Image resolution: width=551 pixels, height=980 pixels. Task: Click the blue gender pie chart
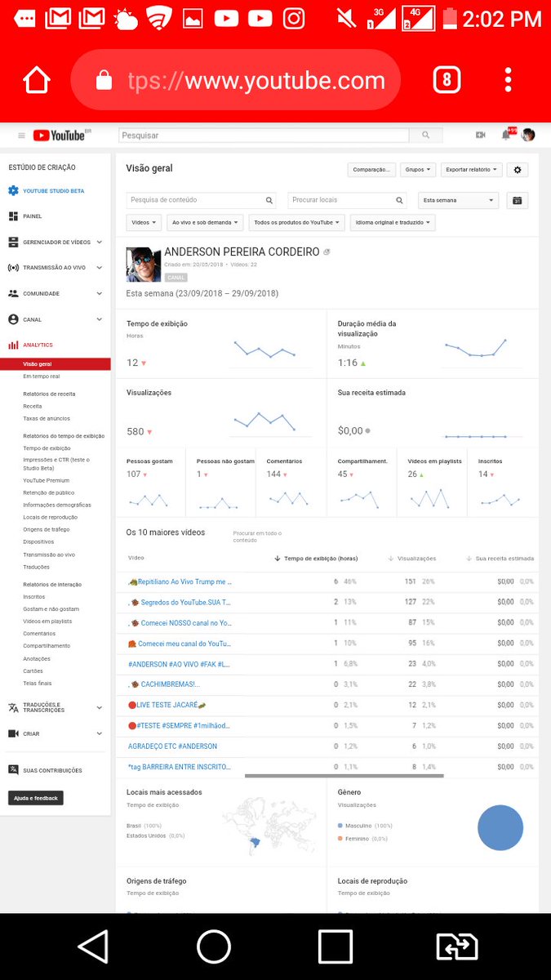(x=500, y=828)
